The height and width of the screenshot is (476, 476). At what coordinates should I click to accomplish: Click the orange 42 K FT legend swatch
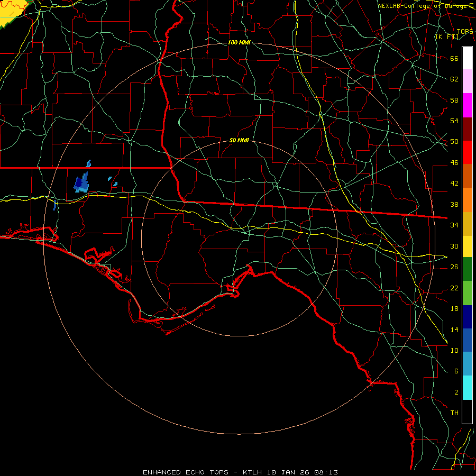(467, 200)
